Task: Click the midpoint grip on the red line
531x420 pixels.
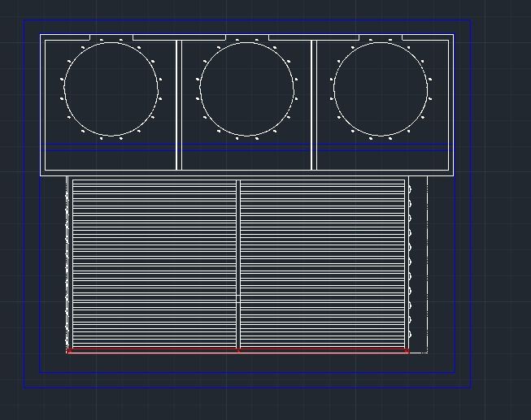Action: (x=238, y=351)
